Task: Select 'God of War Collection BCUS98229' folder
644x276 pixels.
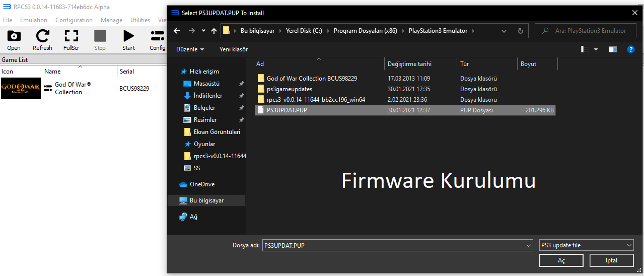Action: pos(312,79)
